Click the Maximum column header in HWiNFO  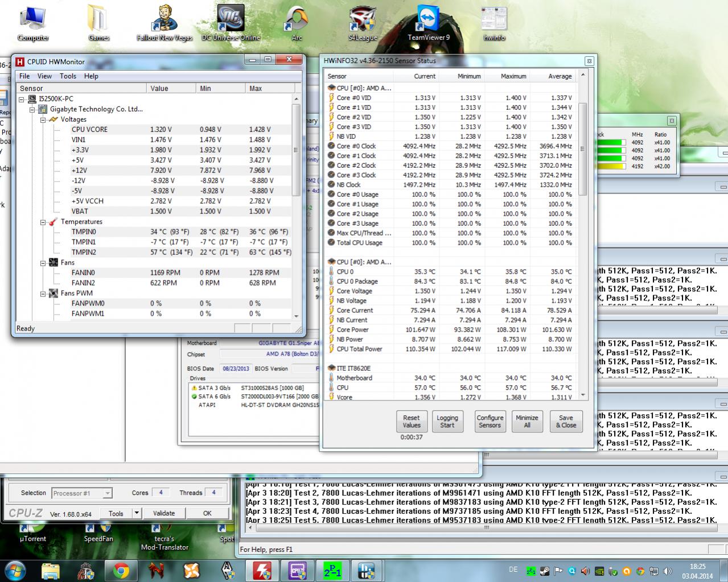tap(508, 76)
